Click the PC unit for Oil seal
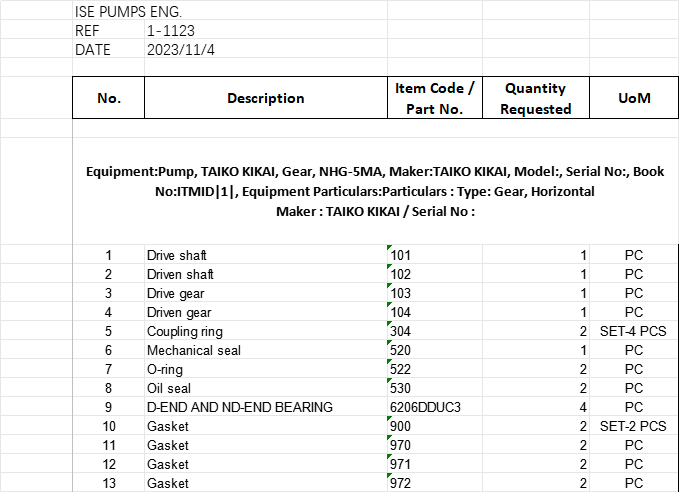 point(634,388)
